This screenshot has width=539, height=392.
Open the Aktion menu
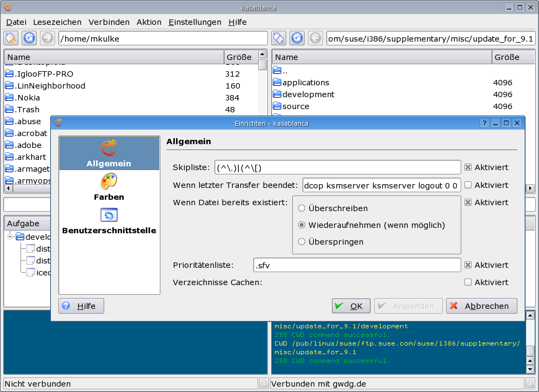coord(149,22)
